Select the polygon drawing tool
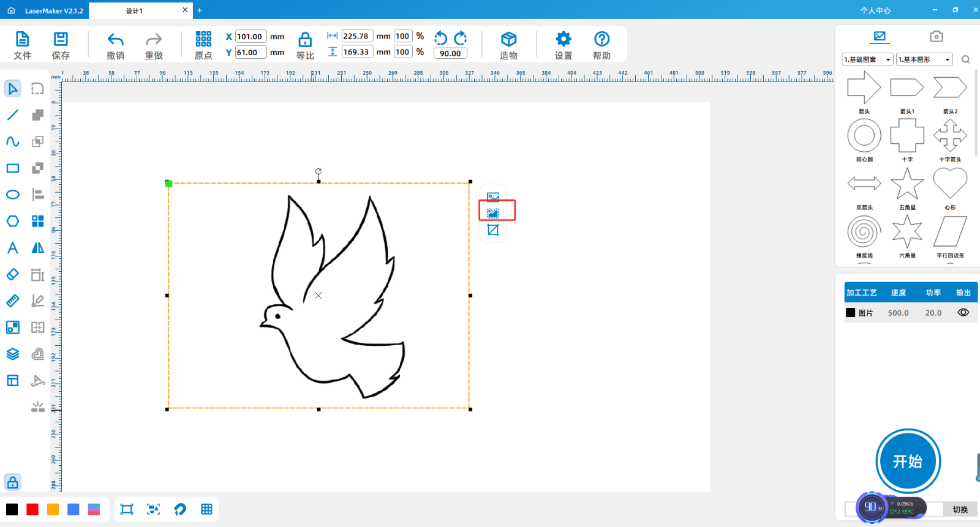Image resolution: width=980 pixels, height=527 pixels. (12, 221)
